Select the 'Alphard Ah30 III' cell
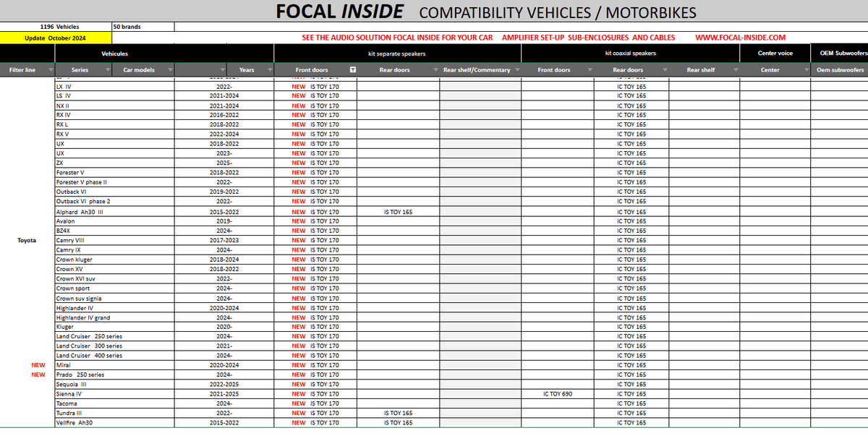Image resolution: width=868 pixels, height=441 pixels. [115, 212]
